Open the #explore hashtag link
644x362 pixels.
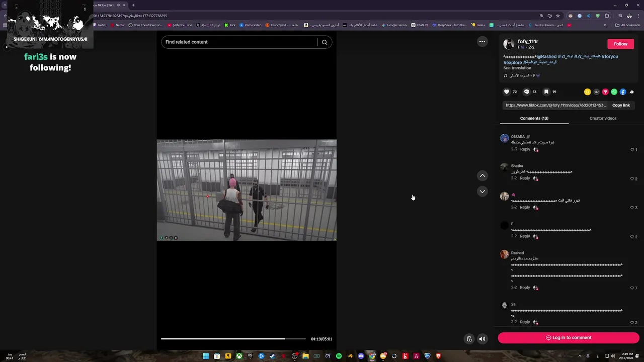click(513, 63)
